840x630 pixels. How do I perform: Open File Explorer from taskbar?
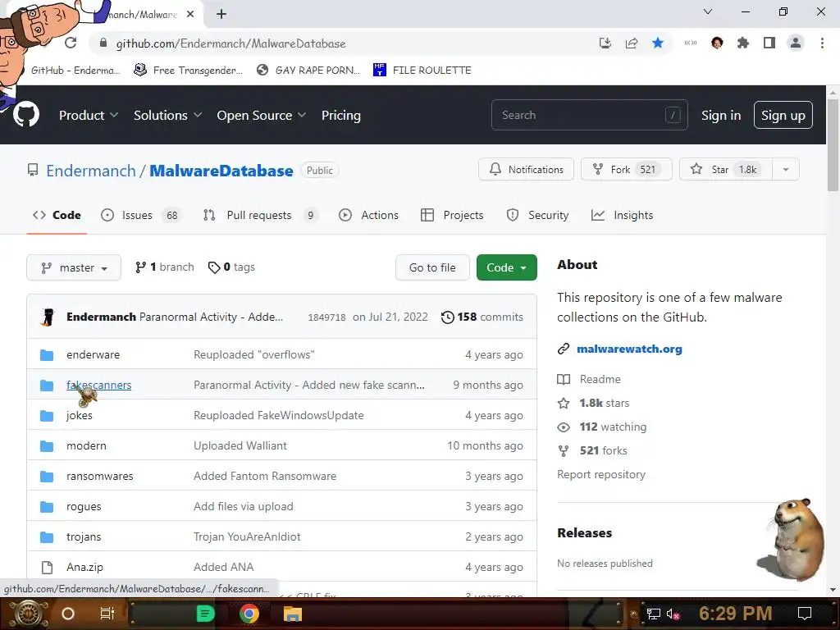(x=293, y=614)
